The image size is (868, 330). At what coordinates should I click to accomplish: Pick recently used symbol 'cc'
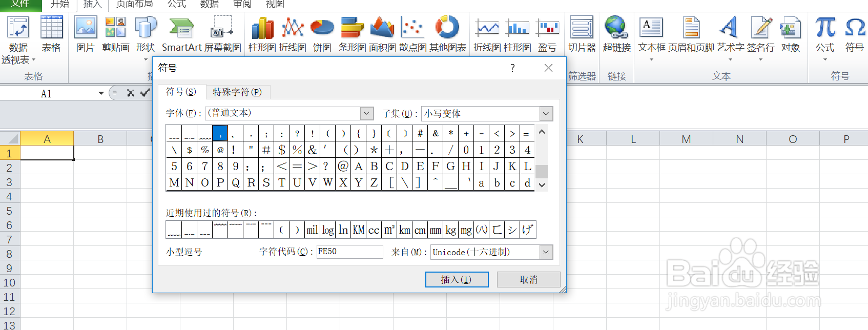[374, 230]
